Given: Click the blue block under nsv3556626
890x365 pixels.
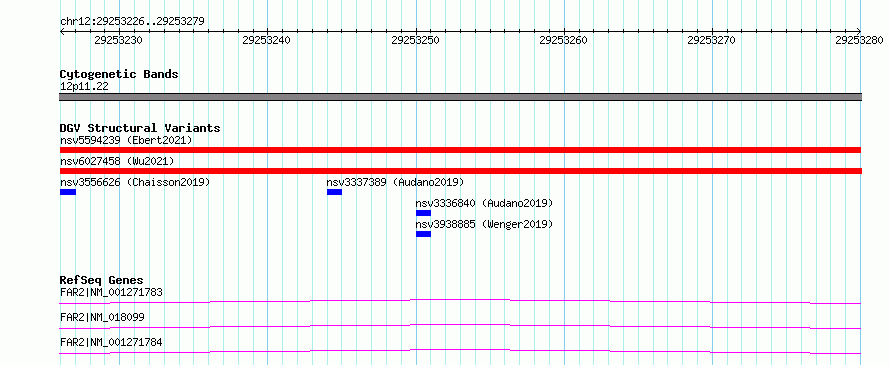Looking at the screenshot, I should tap(68, 192).
